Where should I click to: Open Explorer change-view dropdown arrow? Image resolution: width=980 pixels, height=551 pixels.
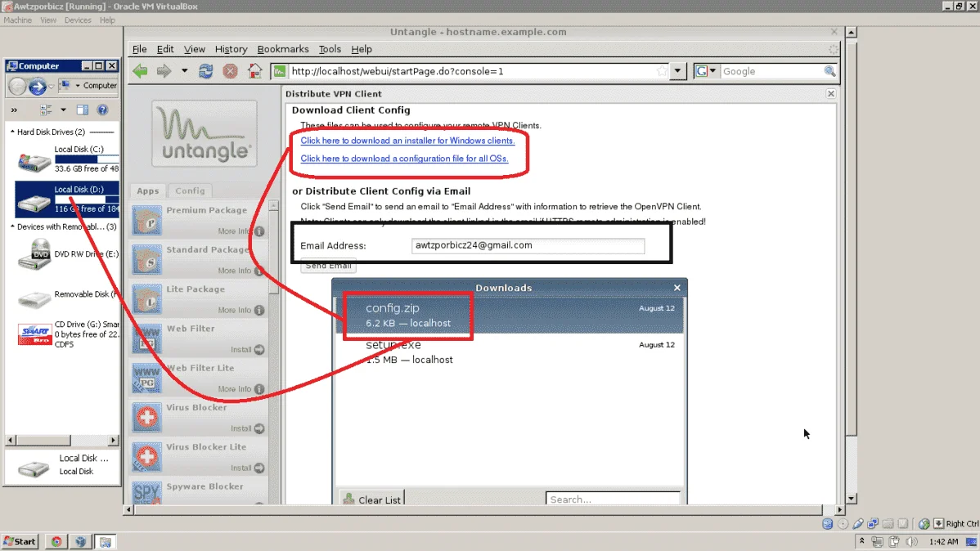(x=63, y=110)
